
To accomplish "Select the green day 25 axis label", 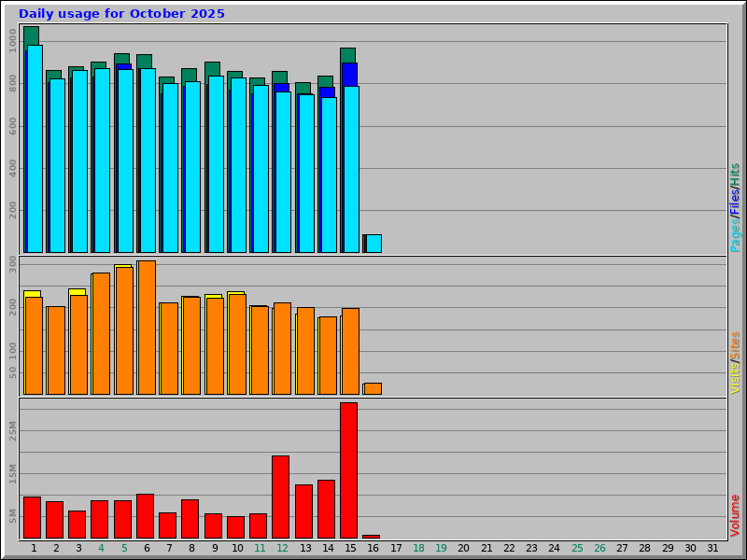I will coord(577,548).
